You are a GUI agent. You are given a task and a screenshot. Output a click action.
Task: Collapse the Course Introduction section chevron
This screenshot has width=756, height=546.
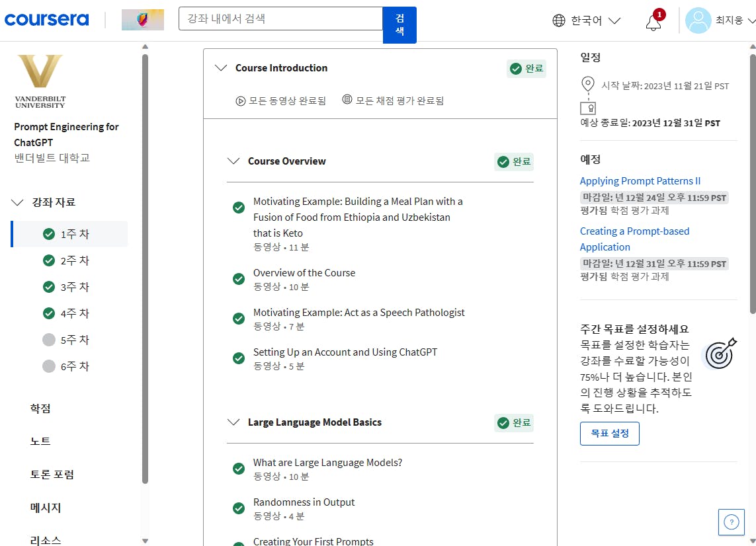pyautogui.click(x=221, y=68)
